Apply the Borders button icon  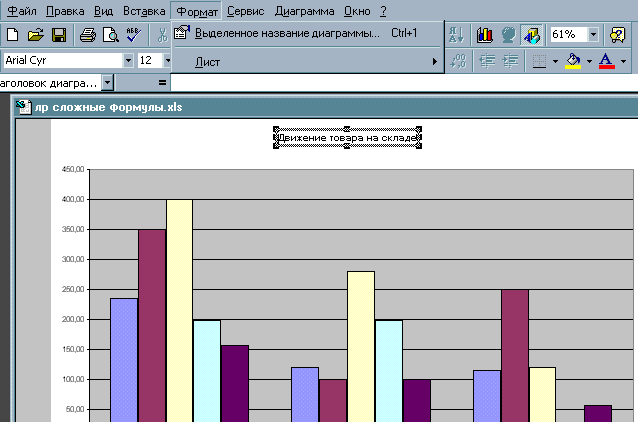click(x=539, y=61)
